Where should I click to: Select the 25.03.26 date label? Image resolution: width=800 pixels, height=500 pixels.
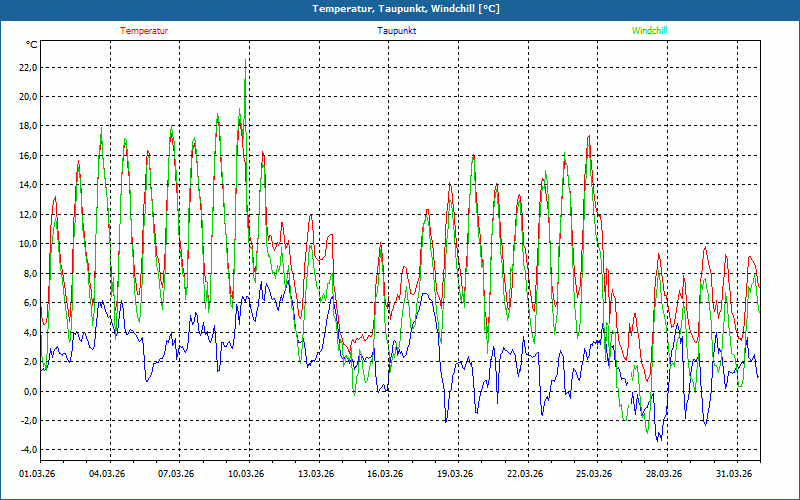click(x=593, y=474)
